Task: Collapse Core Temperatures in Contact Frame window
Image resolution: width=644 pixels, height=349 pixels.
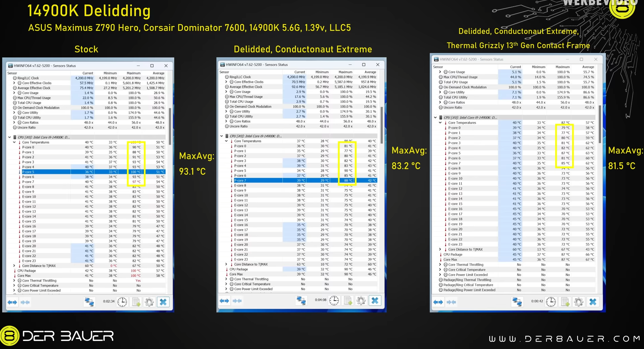Action: coord(440,123)
